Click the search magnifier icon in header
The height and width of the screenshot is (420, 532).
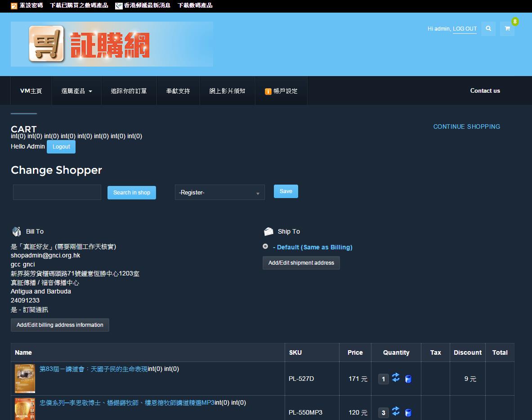[x=488, y=28]
